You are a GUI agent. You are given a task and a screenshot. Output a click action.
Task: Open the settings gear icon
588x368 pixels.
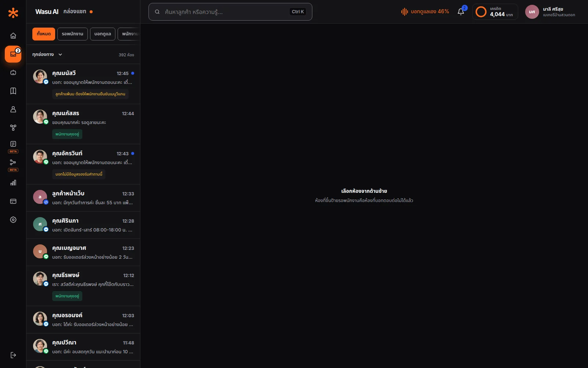(13, 220)
